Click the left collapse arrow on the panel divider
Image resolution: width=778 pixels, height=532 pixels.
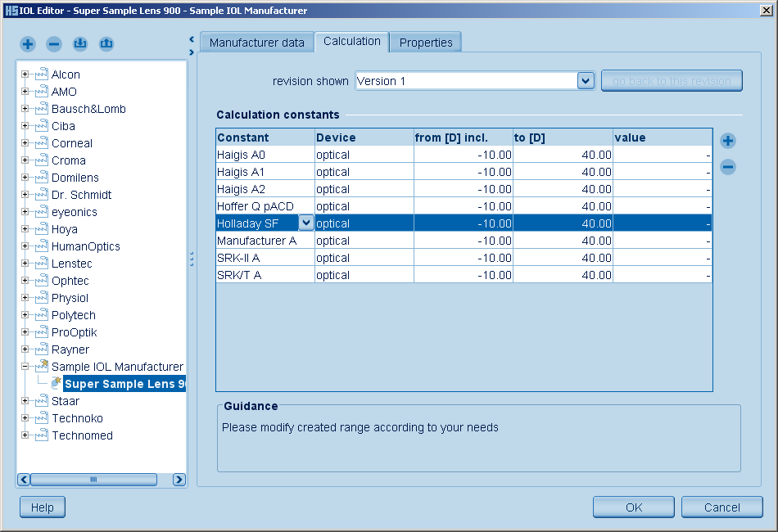191,38
